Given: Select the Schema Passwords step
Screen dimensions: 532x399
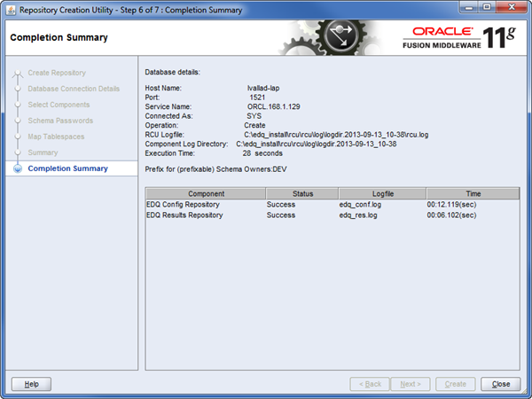Looking at the screenshot, I should (x=60, y=121).
